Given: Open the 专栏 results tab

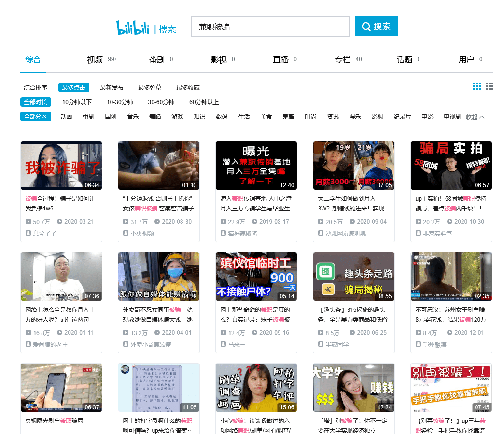Looking at the screenshot, I should (x=349, y=59).
